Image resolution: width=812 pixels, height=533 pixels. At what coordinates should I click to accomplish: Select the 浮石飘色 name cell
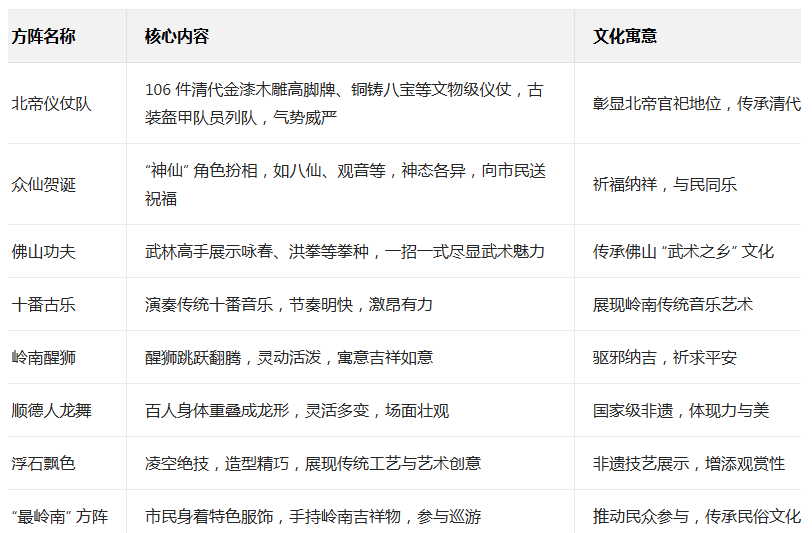point(43,463)
